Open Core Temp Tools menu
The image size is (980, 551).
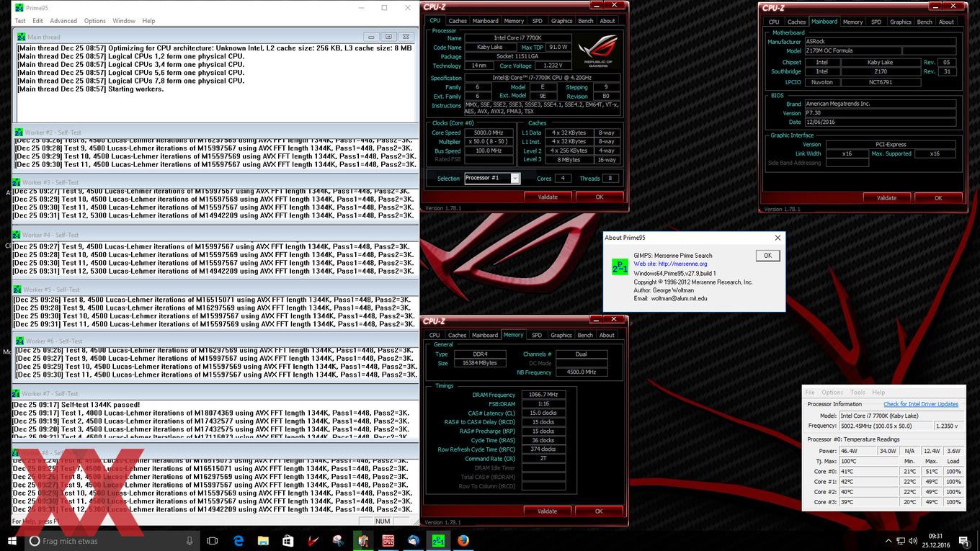(857, 392)
